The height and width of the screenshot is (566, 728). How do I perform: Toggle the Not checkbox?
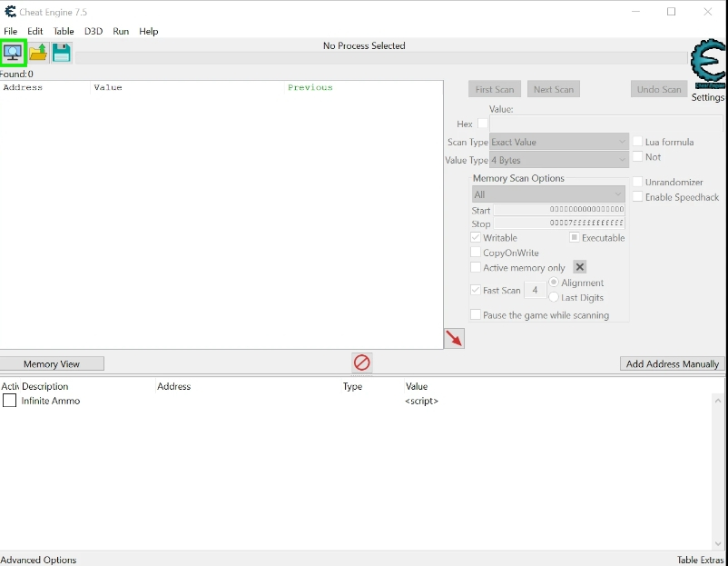click(x=637, y=156)
